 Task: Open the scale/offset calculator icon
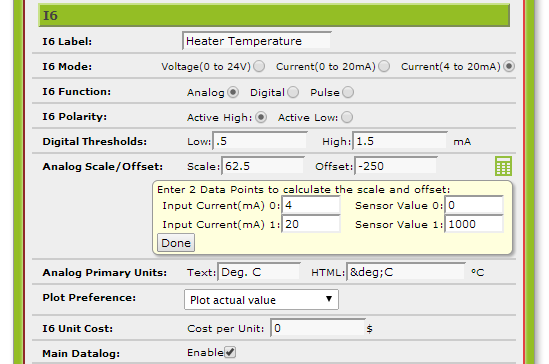[x=503, y=166]
